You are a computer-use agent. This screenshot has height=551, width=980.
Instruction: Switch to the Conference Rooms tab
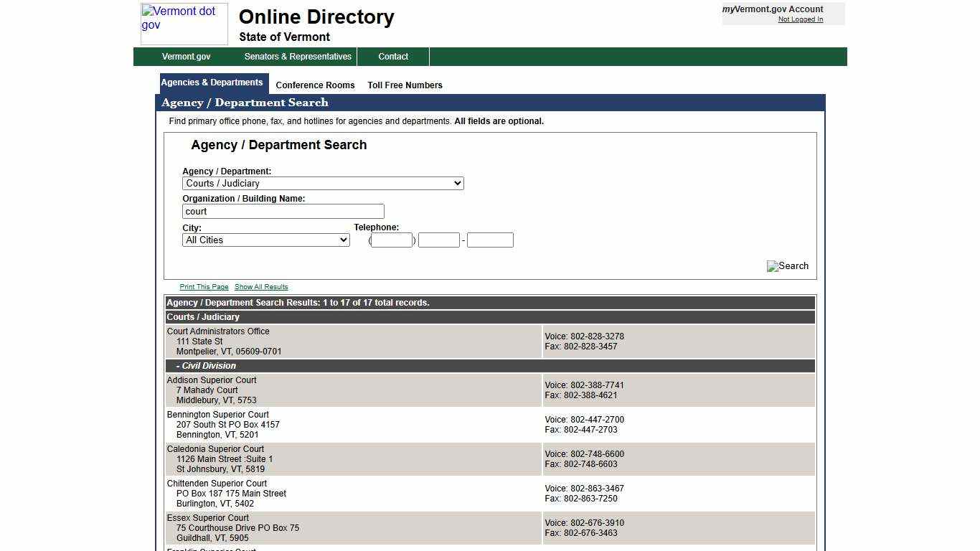(315, 85)
